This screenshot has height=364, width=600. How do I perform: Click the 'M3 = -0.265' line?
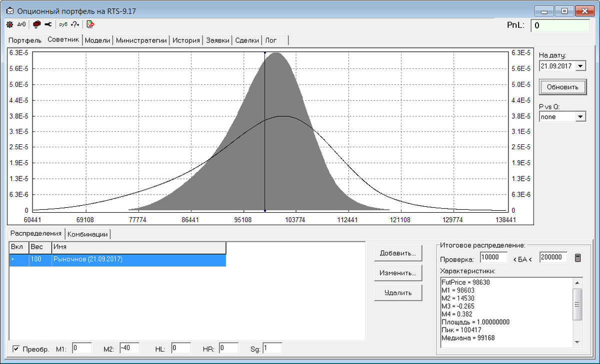pyautogui.click(x=458, y=306)
